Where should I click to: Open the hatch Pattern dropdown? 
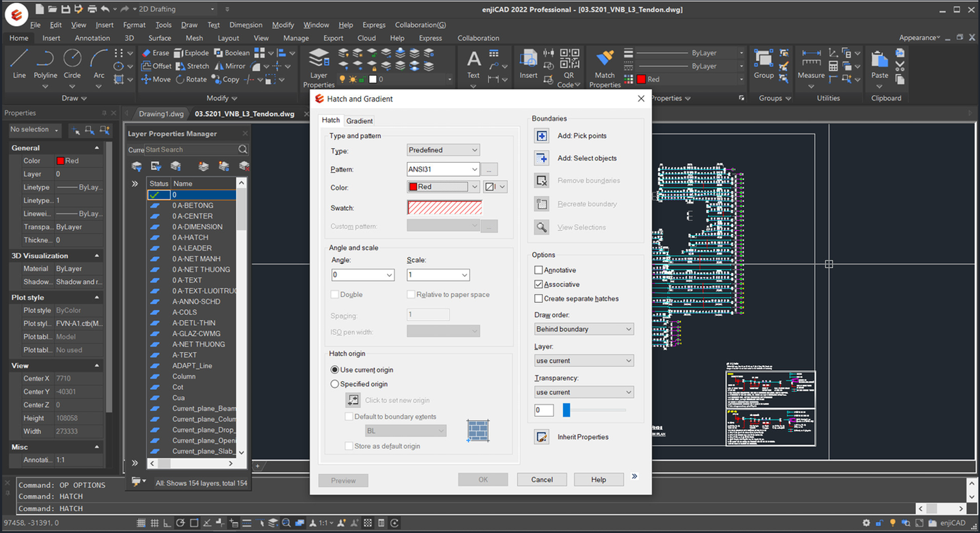(x=474, y=169)
